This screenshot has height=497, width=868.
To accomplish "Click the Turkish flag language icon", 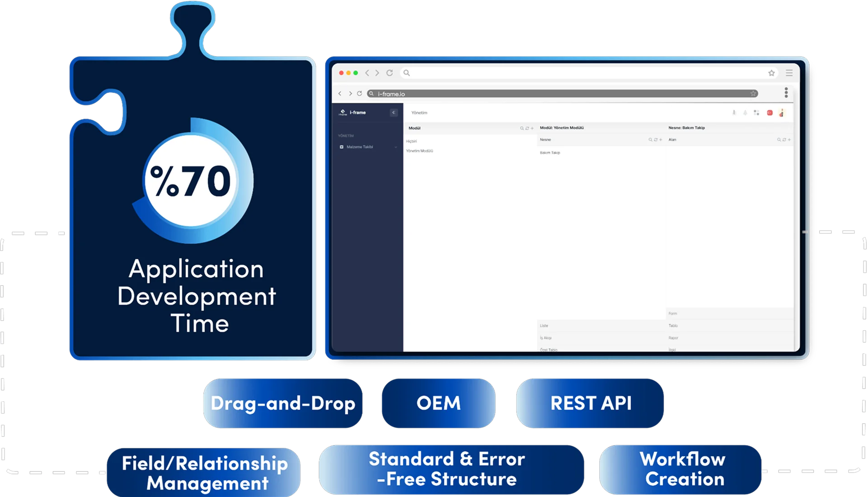I will tap(769, 113).
